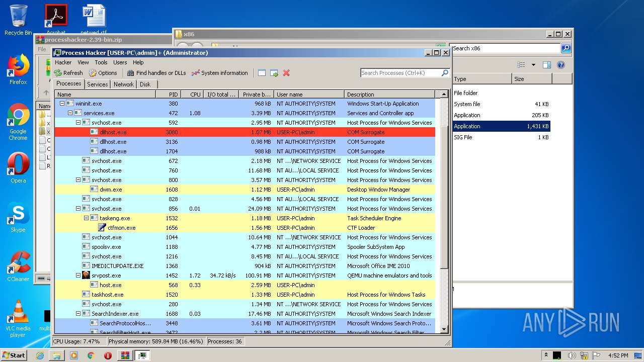644x362 pixels.
Task: Switch to the Services tab
Action: point(97,84)
